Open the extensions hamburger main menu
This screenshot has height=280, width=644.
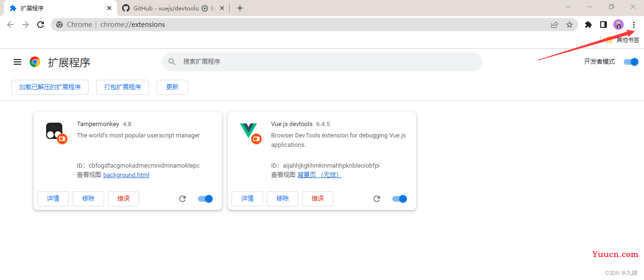[x=17, y=62]
